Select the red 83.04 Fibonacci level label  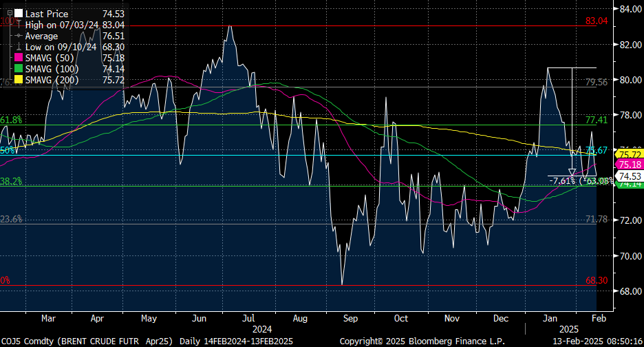(597, 21)
